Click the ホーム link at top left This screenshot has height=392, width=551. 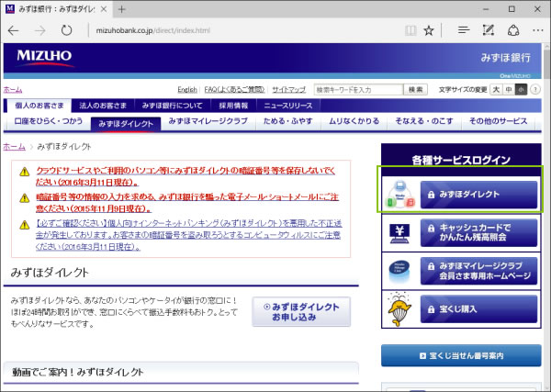(13, 90)
